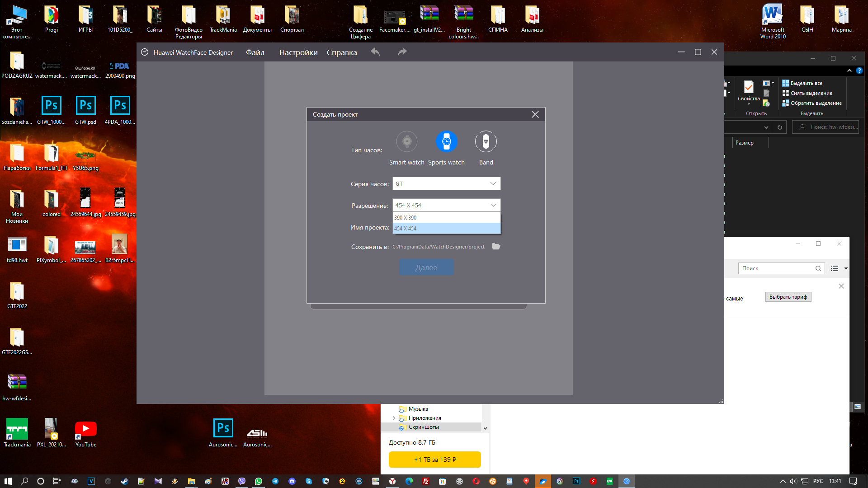868x488 pixels.
Task: Expand the Explorer address history chevron
Action: click(x=766, y=127)
